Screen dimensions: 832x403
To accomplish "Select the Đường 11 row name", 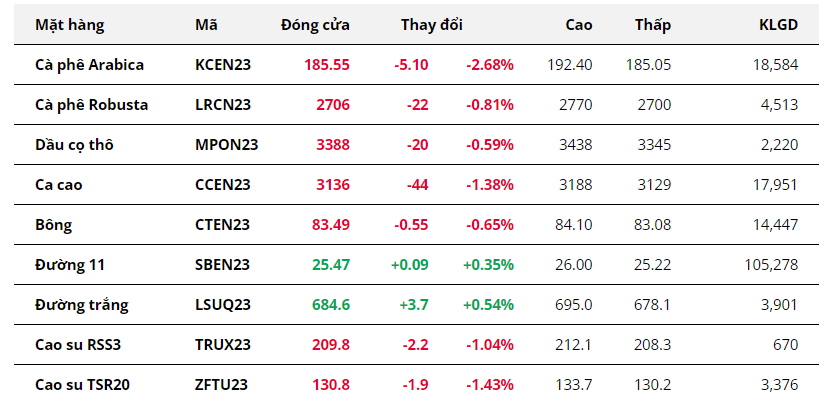I will (69, 264).
